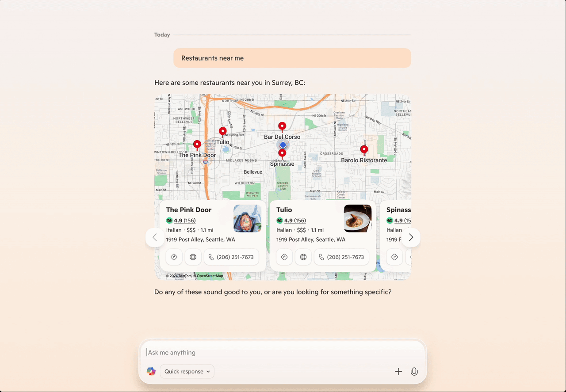Call The Pink Door phone number

pos(231,257)
